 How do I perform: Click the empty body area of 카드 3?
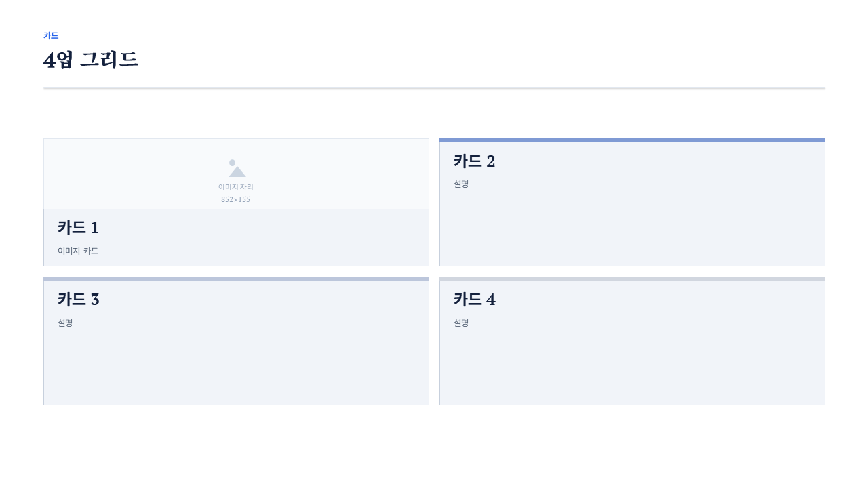click(x=236, y=367)
